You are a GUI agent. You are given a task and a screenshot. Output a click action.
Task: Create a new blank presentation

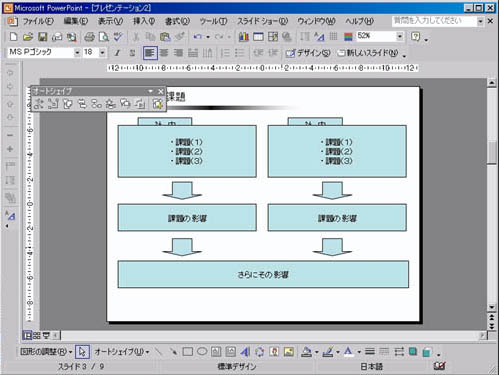pyautogui.click(x=13, y=37)
